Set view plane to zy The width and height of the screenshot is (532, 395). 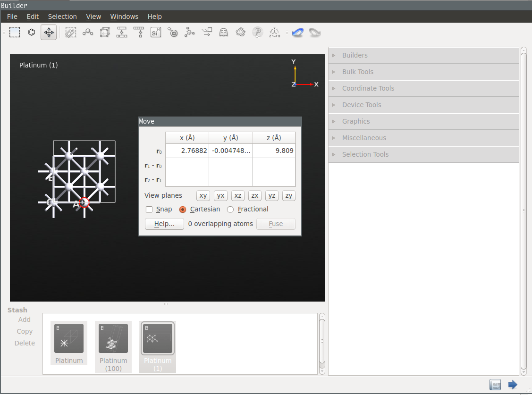tap(289, 196)
